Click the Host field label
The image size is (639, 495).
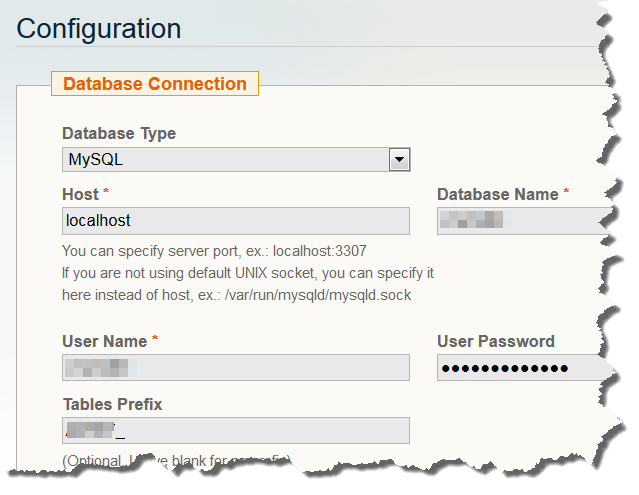(x=80, y=194)
